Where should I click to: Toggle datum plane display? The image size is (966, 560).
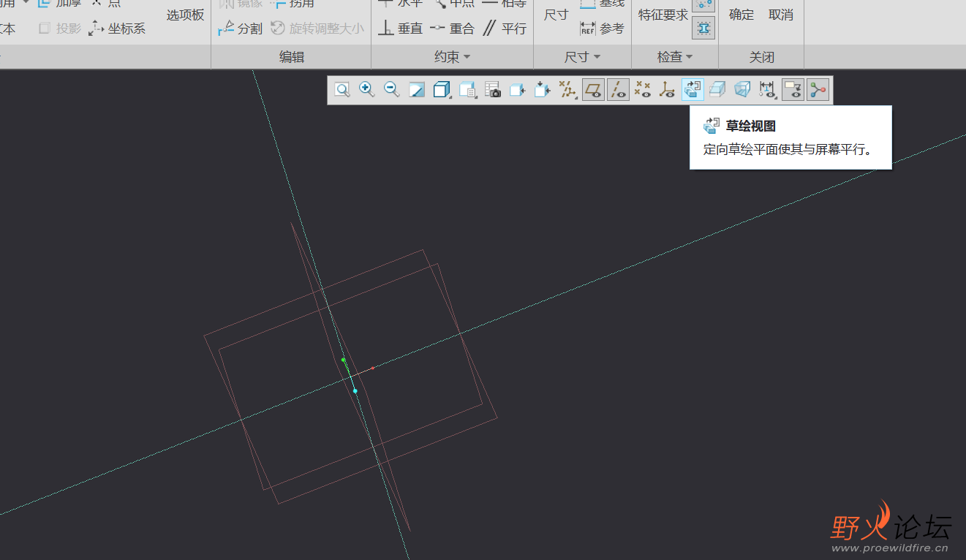point(593,90)
